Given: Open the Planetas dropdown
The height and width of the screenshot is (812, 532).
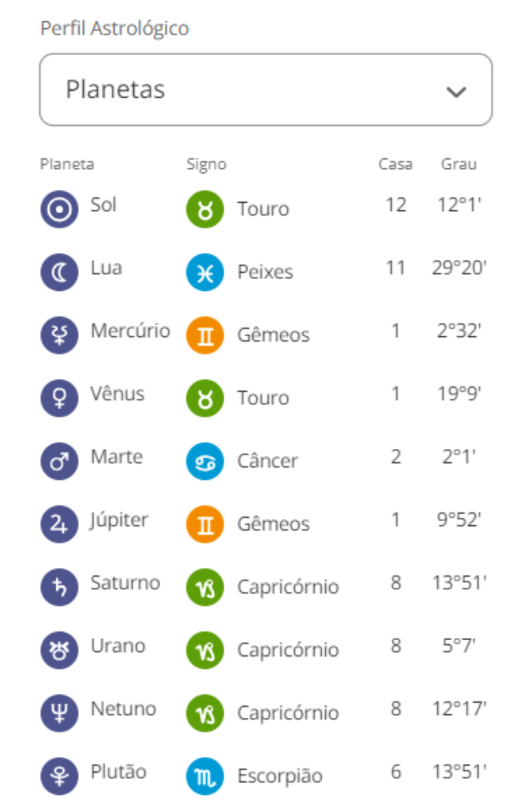Looking at the screenshot, I should 265,90.
